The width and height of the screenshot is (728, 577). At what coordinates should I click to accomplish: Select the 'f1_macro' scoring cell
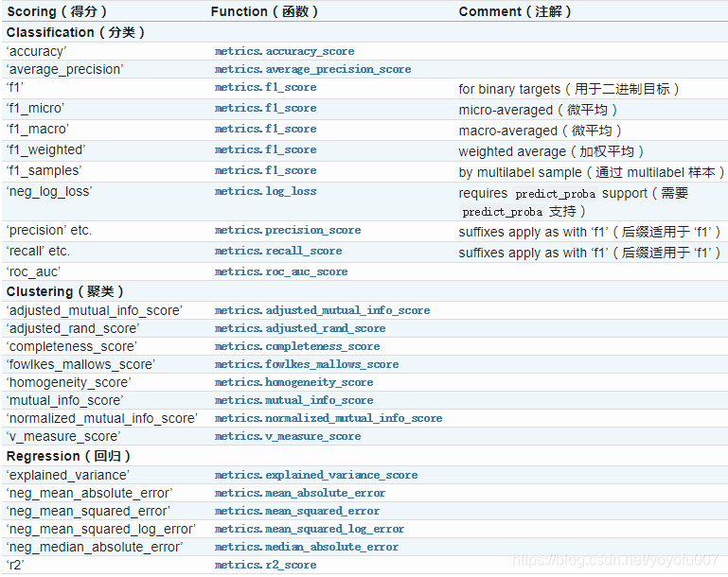click(x=38, y=129)
